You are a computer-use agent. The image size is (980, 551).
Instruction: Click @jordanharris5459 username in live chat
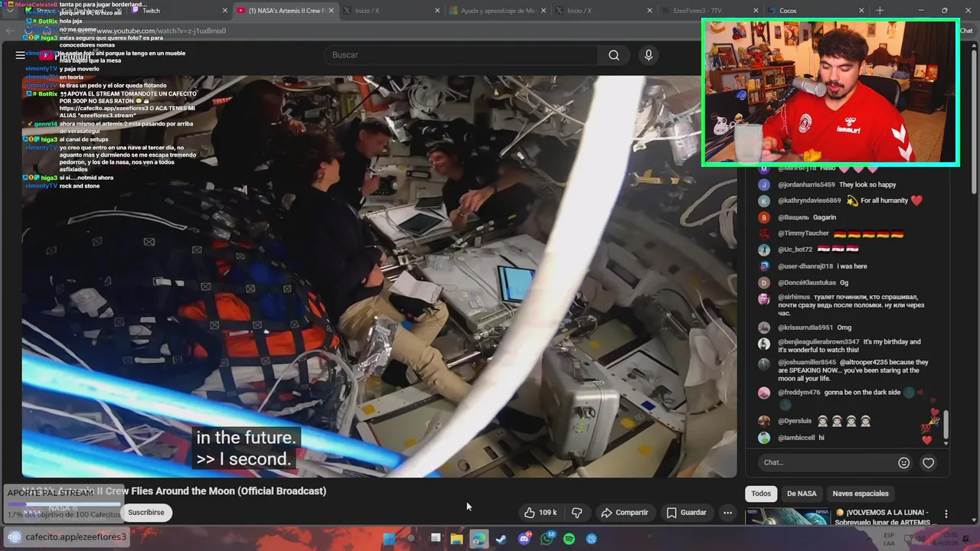coord(805,184)
